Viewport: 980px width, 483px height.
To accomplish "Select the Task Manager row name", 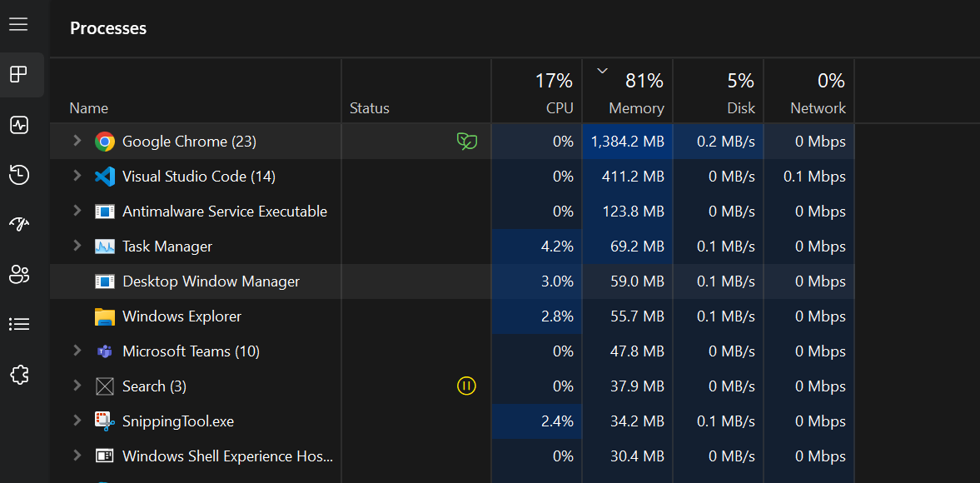I will point(167,246).
